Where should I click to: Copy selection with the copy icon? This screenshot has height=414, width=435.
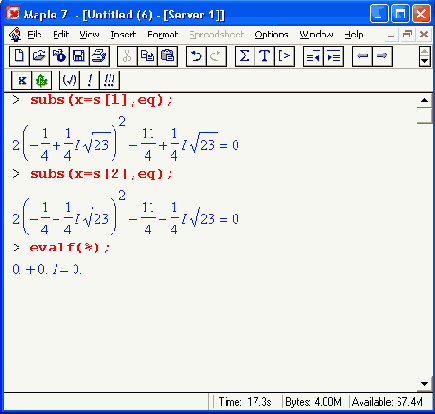pyautogui.click(x=147, y=56)
